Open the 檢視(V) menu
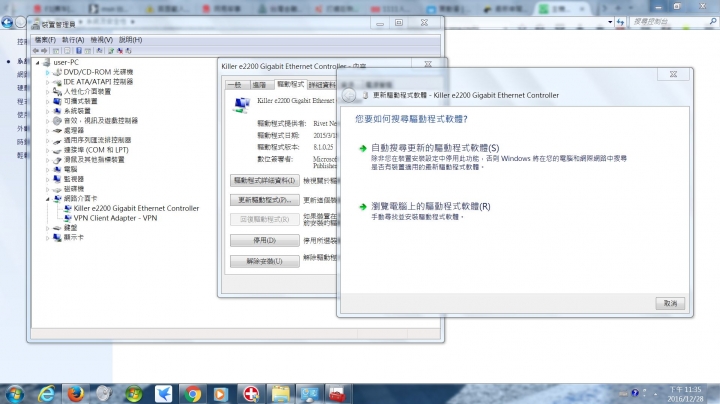The width and height of the screenshot is (720, 404). [x=101, y=40]
